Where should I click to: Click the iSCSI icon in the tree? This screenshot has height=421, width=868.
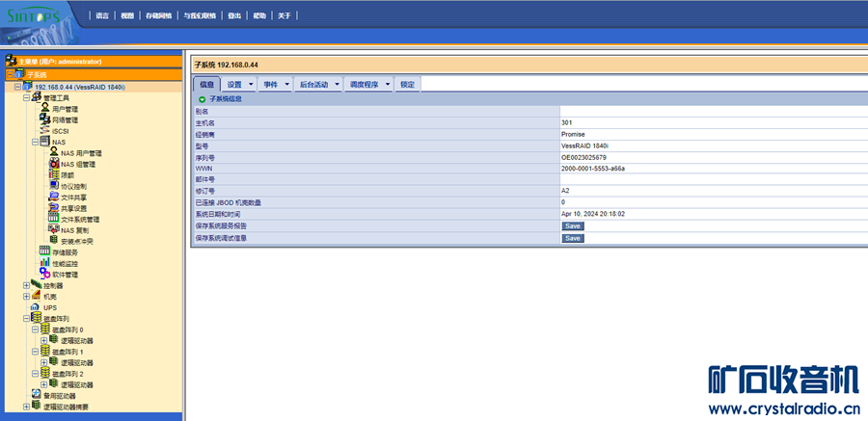(44, 131)
